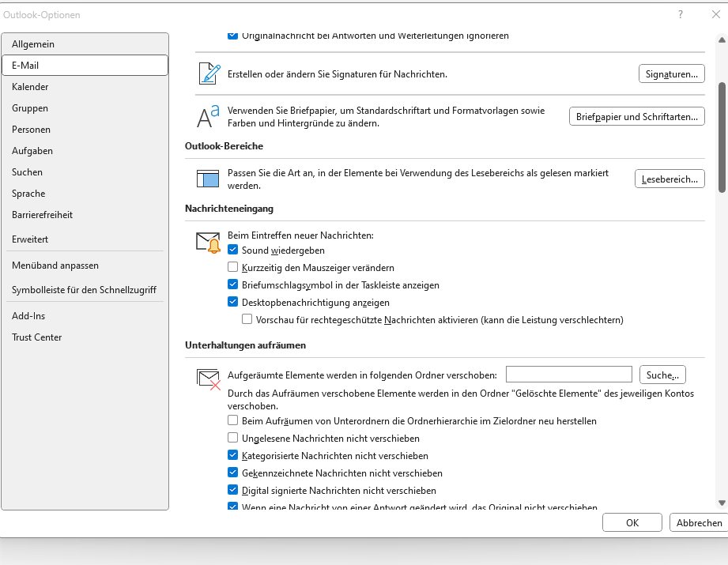The image size is (728, 565).
Task: Enable Vorschau für rechtegeschützte Nachrichten
Action: 247,319
